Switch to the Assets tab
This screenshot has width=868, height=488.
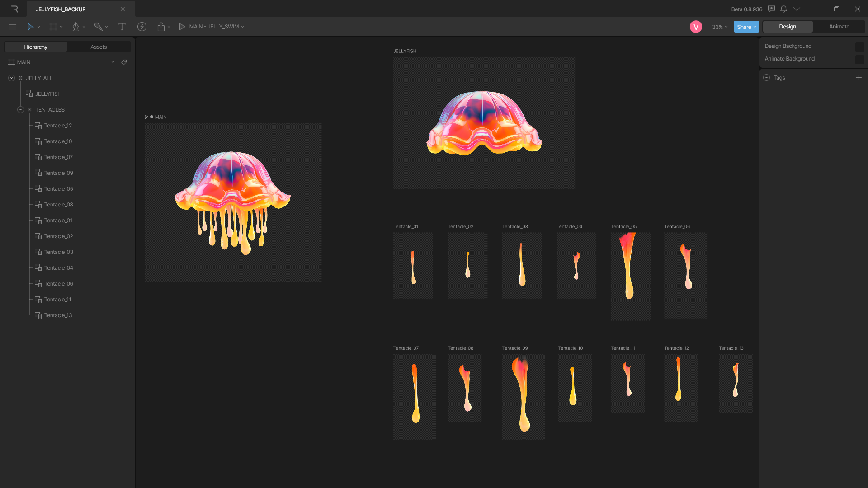tap(98, 47)
